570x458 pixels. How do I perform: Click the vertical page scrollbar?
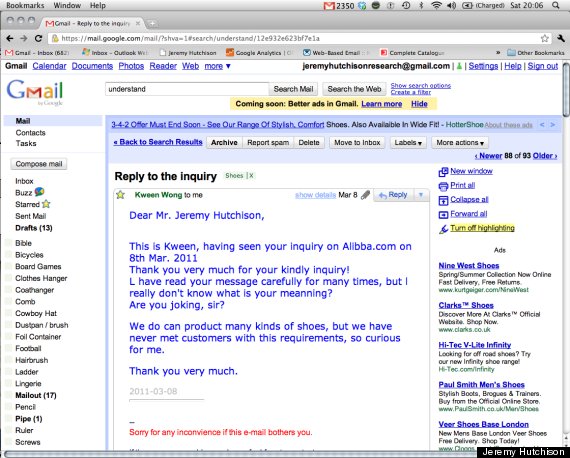pos(566,89)
